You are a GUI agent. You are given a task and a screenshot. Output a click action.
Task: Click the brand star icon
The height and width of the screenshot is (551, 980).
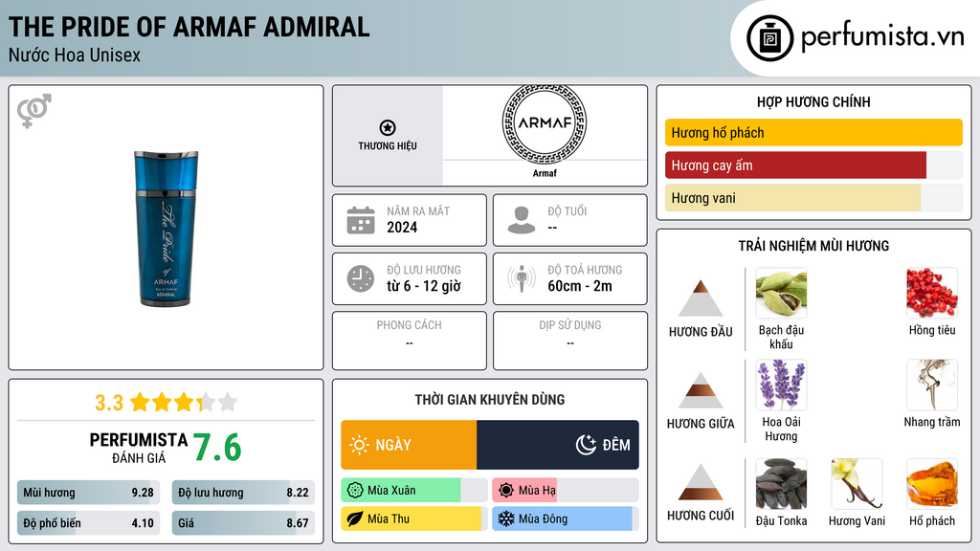coord(387,128)
